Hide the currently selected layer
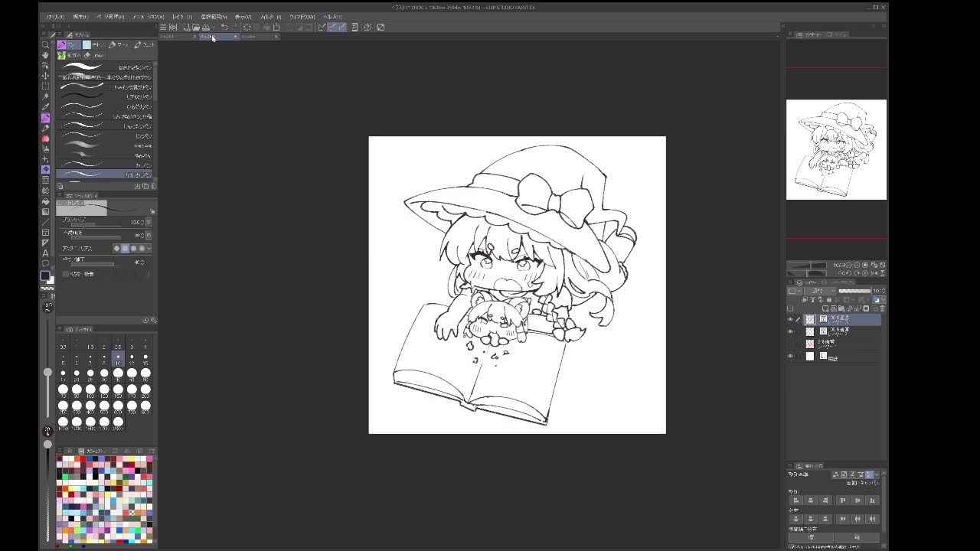Viewport: 980px width, 551px height. (x=790, y=320)
